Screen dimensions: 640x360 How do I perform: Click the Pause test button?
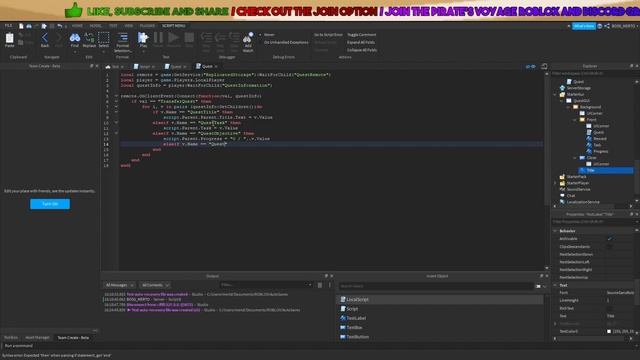(158, 38)
